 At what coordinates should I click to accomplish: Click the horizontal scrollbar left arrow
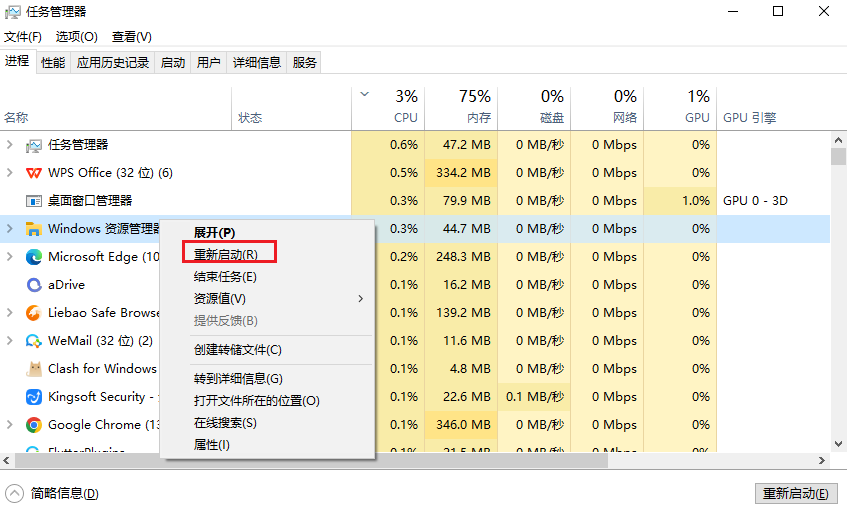pyautogui.click(x=6, y=461)
